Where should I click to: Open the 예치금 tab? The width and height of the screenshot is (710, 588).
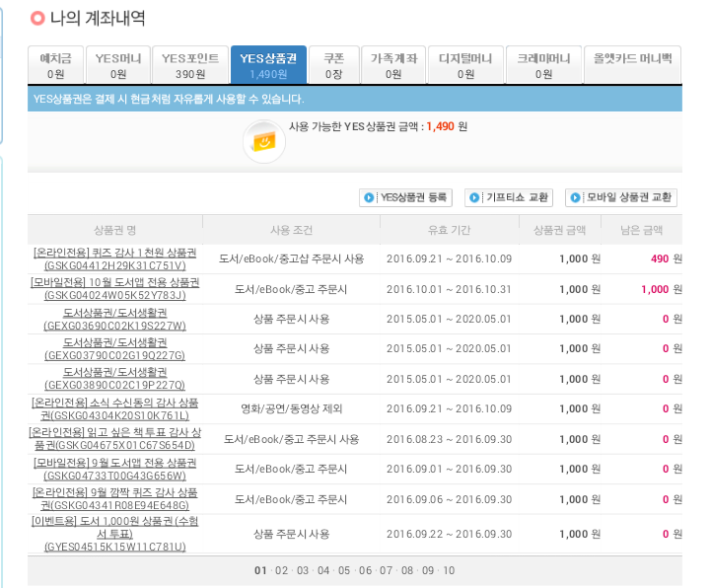[x=55, y=65]
